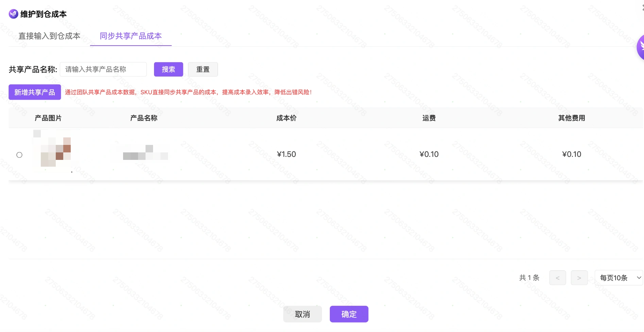Viewport: 644px width, 332px height.
Task: Open the floating purple assistant icon at right edge
Action: (641, 47)
